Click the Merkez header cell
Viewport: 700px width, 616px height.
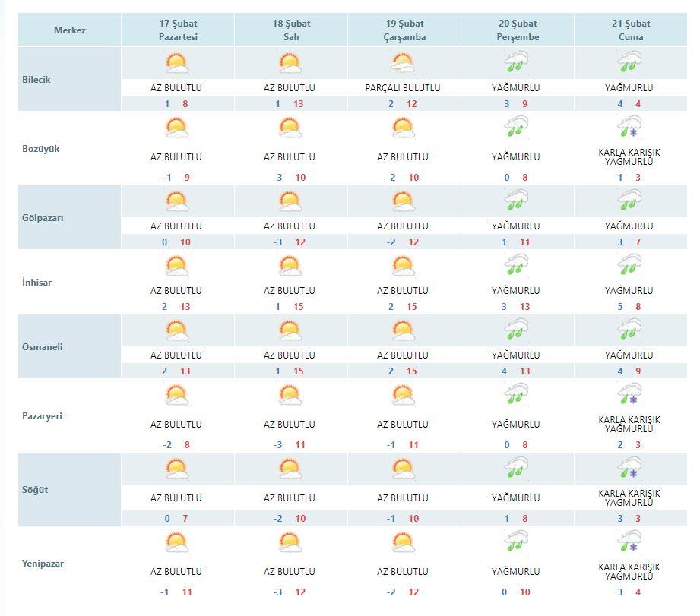(x=70, y=30)
